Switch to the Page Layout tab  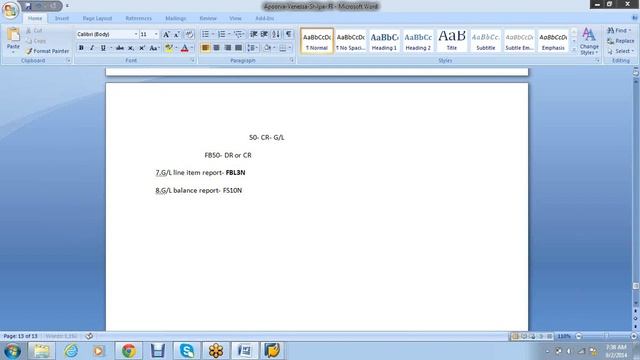click(97, 18)
